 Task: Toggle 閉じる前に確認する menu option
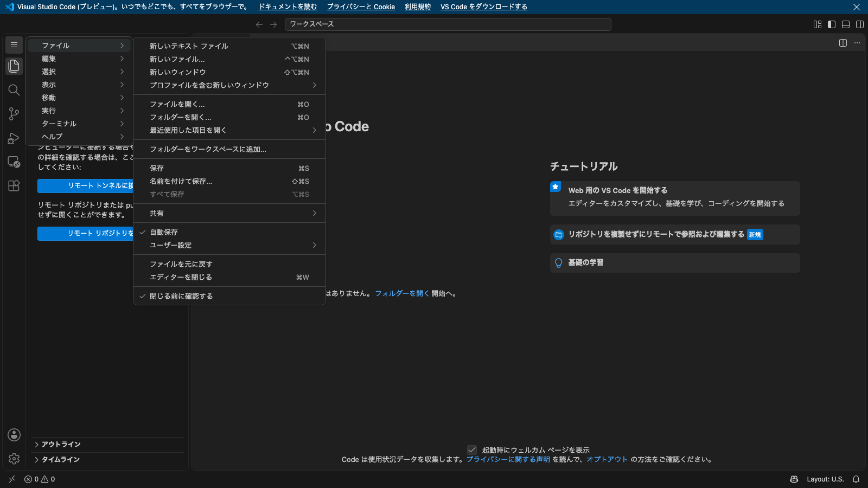(x=229, y=296)
